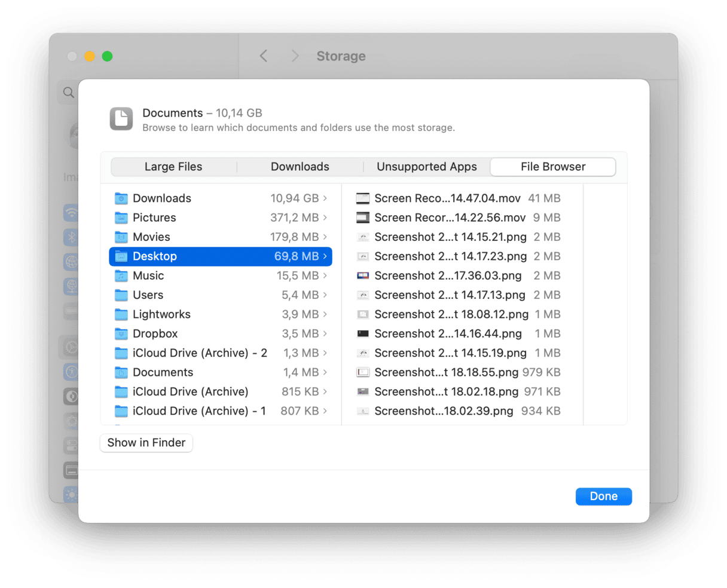The width and height of the screenshot is (727, 588).
Task: Click the Downloads folder icon
Action: click(x=121, y=198)
